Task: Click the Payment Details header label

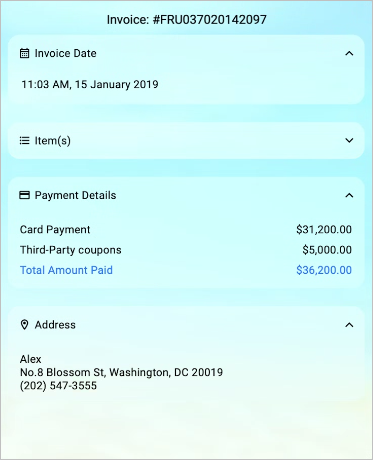Action: [75, 195]
